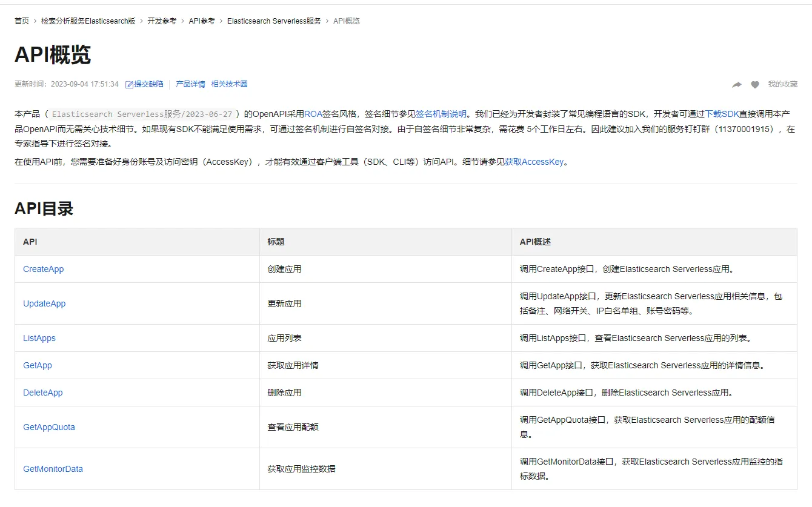812x507 pixels.
Task: Click the update time 2023-09-04 17:51:34
Action: (85, 84)
